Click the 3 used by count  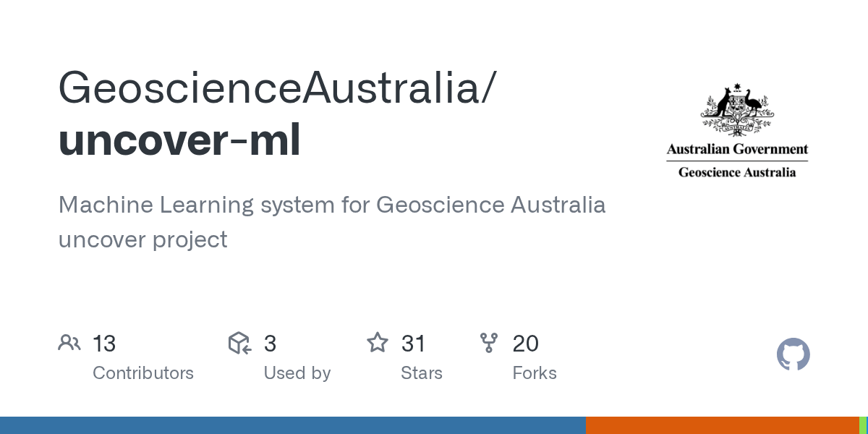point(270,344)
